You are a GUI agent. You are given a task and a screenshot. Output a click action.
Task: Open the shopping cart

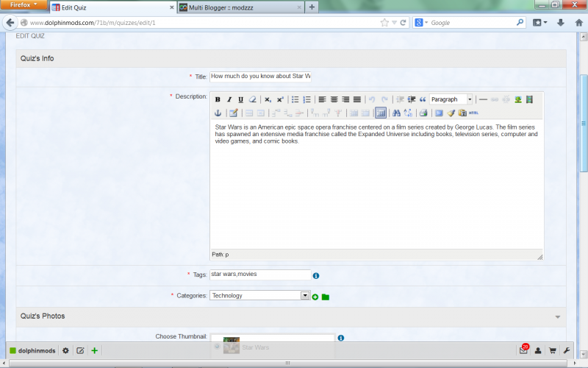click(553, 351)
